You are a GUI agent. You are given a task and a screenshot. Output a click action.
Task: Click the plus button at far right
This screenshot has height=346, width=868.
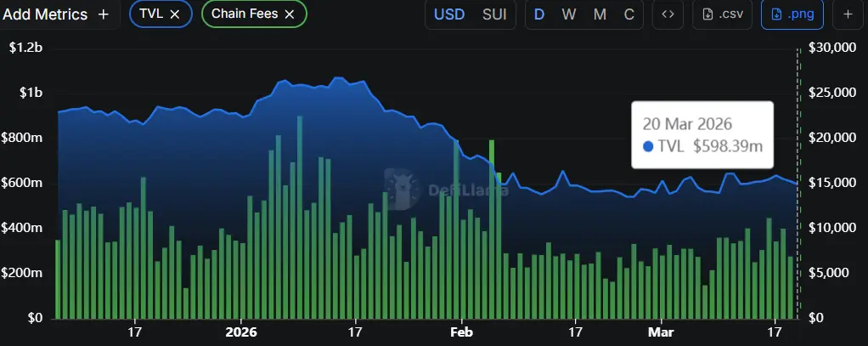[848, 14]
